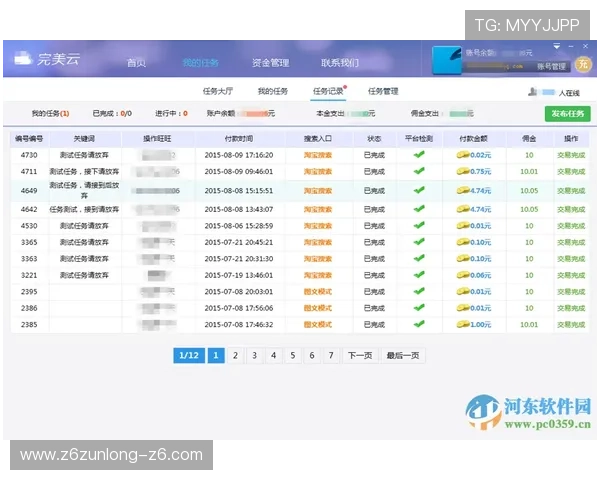This screenshot has height=480, width=600.
Task: Switch to the 任务大厅 tab
Action: pos(217,91)
